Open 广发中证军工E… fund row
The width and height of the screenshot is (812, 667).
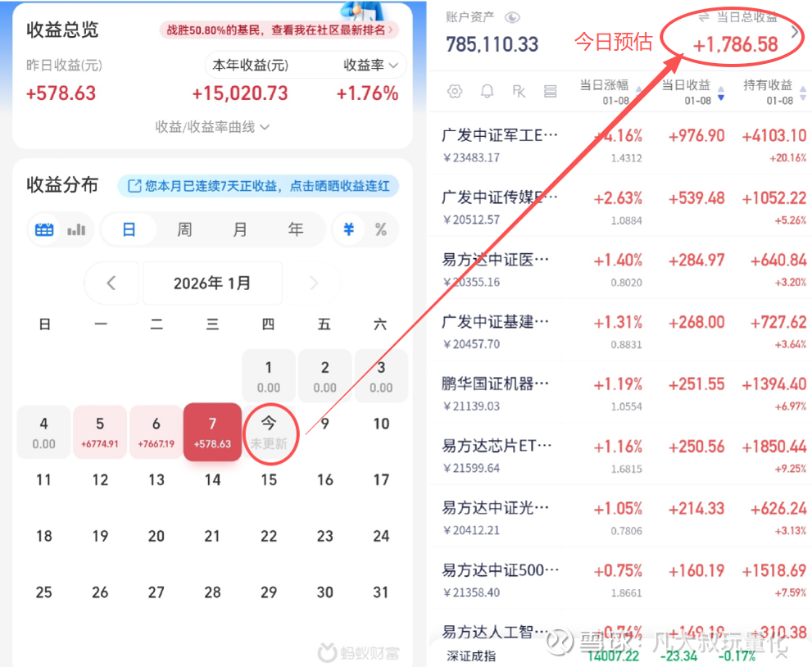tap(619, 143)
